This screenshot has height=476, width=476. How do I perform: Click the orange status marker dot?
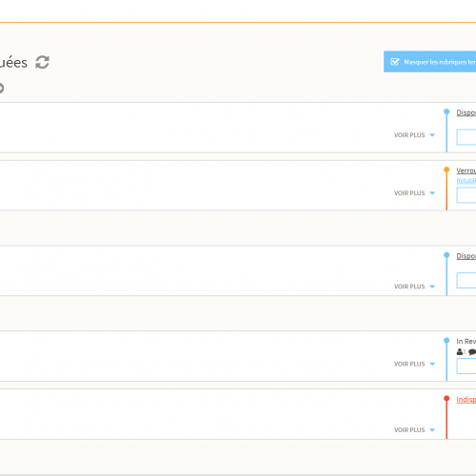tap(446, 169)
